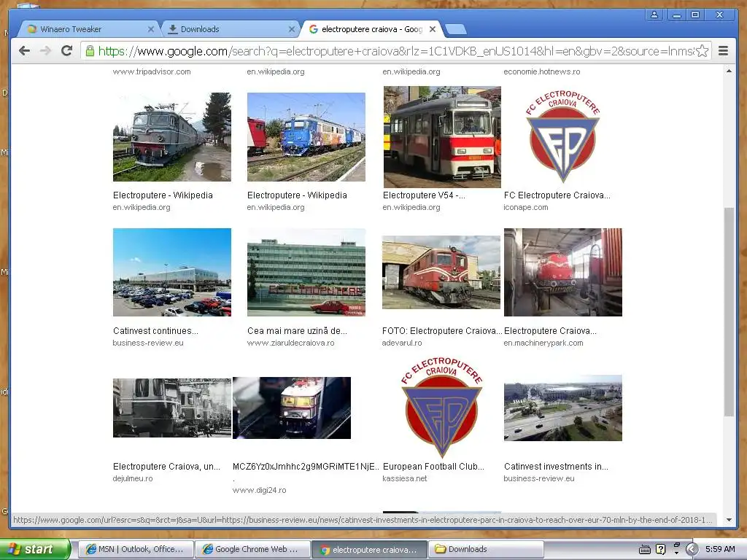Click the 'European Football Club...' link
The image size is (747, 560).
tap(433, 467)
